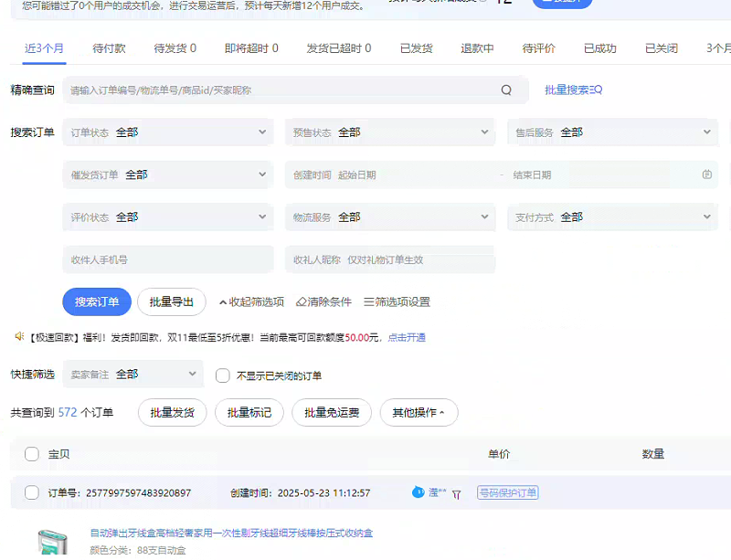Click the speaker icon before 极速回款 notice

[x=18, y=337]
